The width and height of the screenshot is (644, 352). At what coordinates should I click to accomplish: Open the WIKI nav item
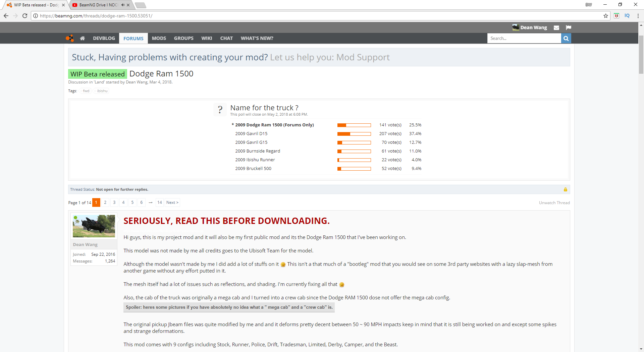tap(207, 38)
